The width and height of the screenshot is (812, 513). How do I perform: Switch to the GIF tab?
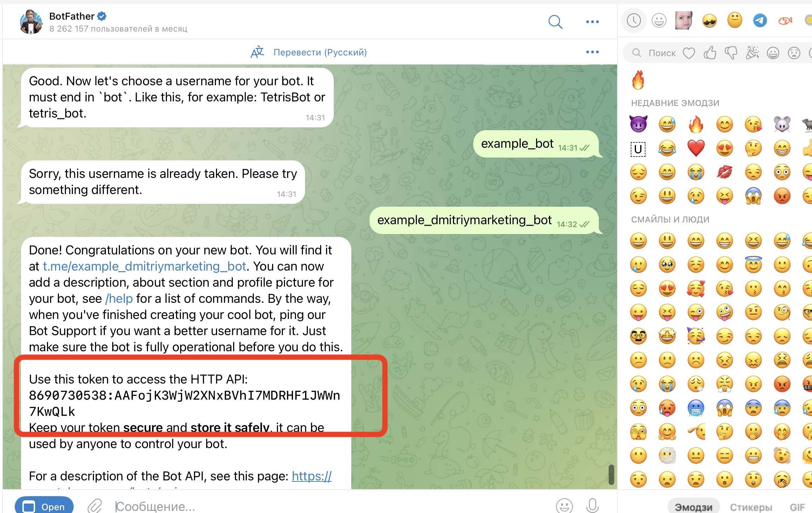tap(797, 507)
